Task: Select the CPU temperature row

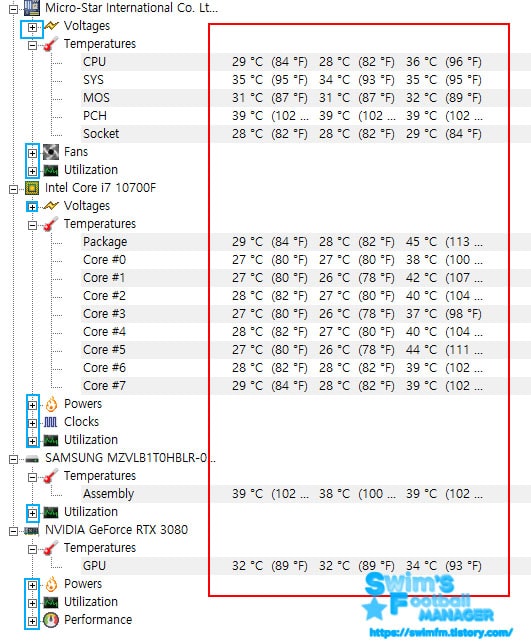Action: 306,62
